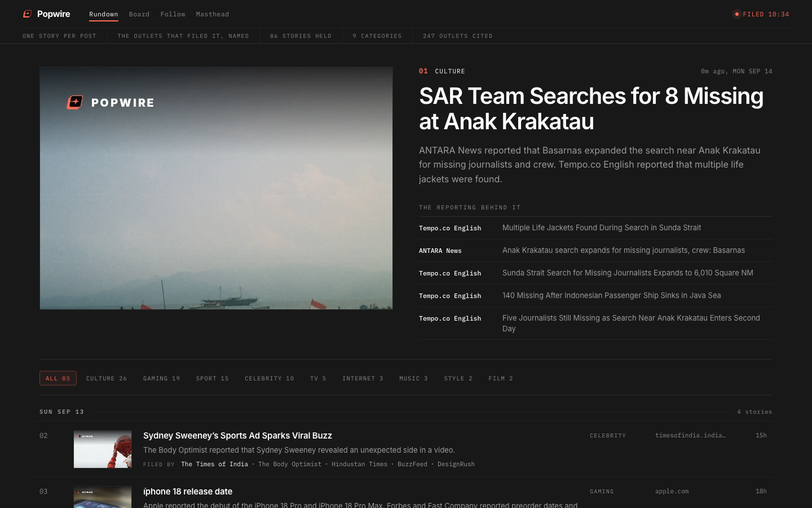812x508 pixels.
Task: Click the 'SUN SEP 13' date heading
Action: coord(61,411)
